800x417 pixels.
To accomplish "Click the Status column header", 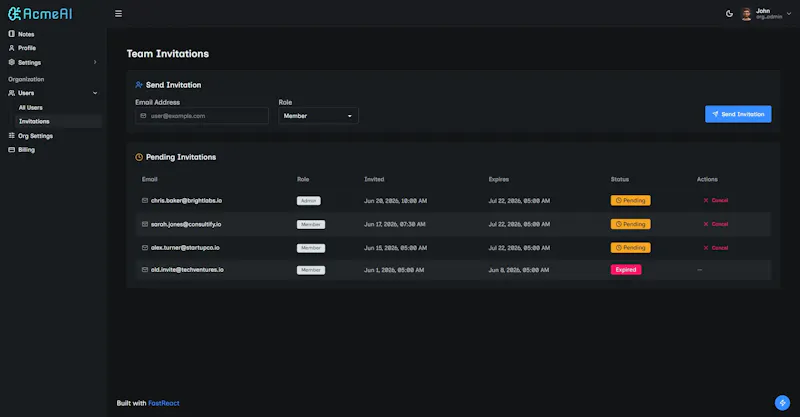I will (x=620, y=179).
